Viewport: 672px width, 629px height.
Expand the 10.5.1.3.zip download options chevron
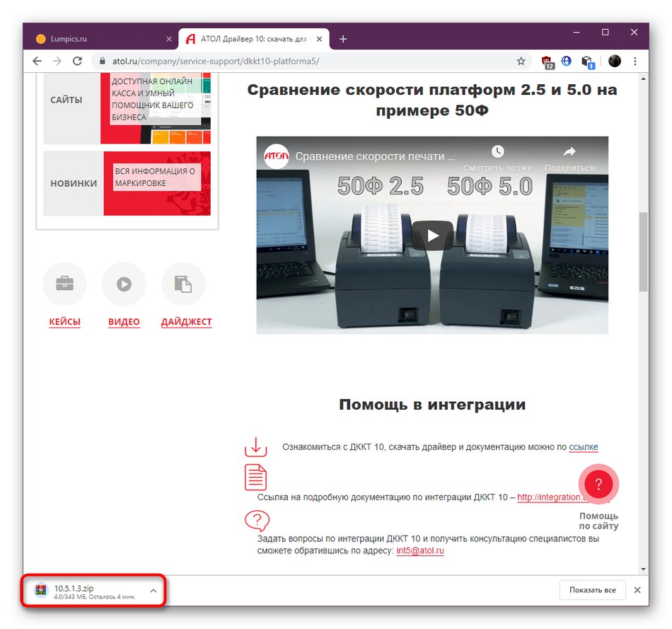coord(153,591)
